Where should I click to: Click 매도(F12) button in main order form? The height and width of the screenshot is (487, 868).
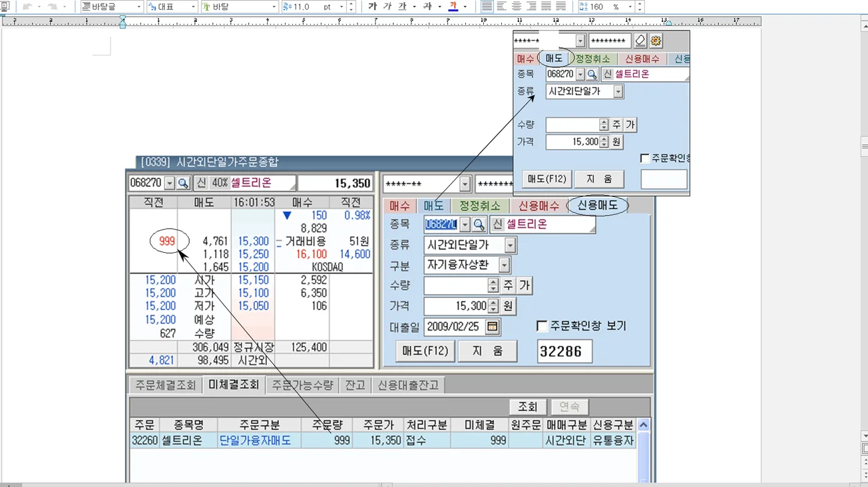(x=425, y=351)
